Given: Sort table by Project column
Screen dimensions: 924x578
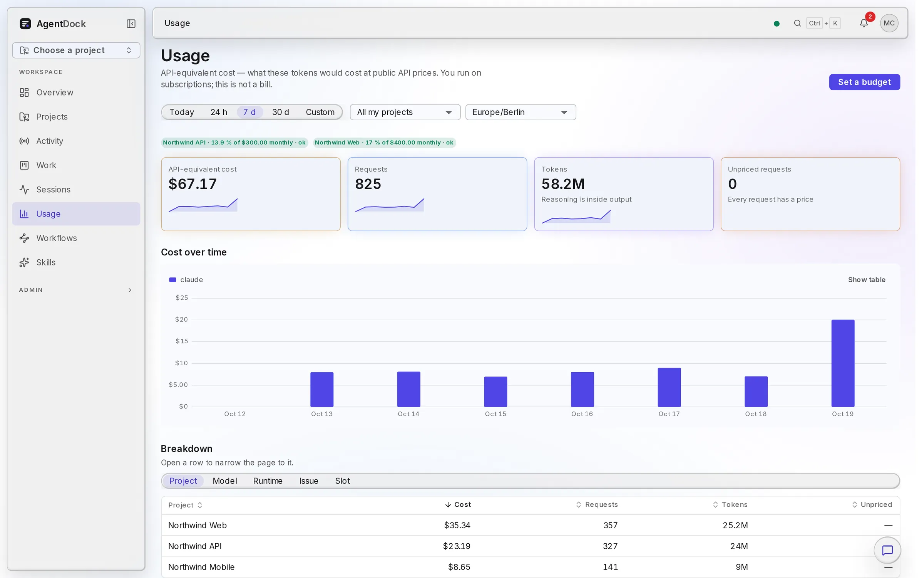Looking at the screenshot, I should 185,505.
